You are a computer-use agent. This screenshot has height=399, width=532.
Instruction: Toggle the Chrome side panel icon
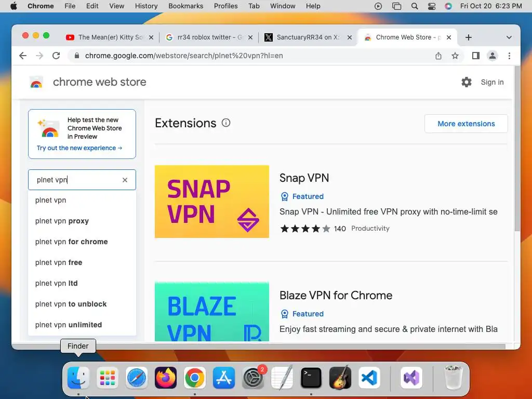point(476,56)
